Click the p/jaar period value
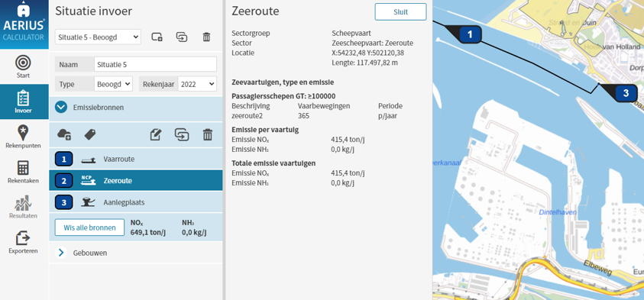 point(388,116)
